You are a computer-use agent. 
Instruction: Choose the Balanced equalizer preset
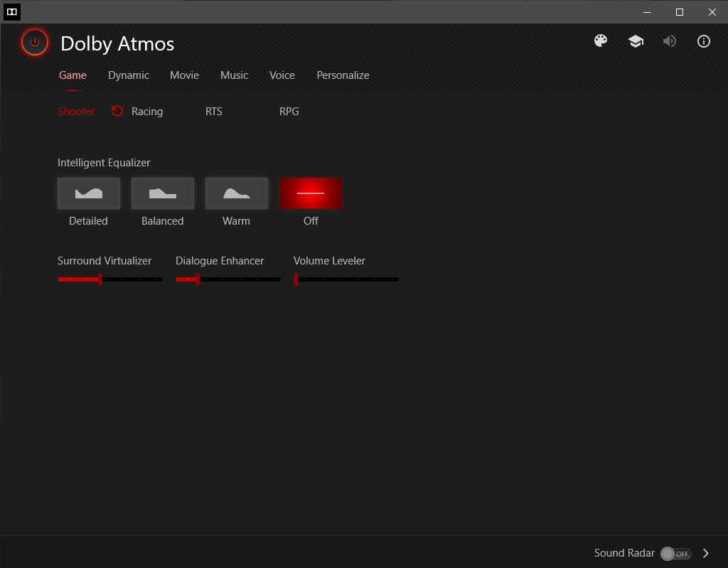(x=163, y=193)
